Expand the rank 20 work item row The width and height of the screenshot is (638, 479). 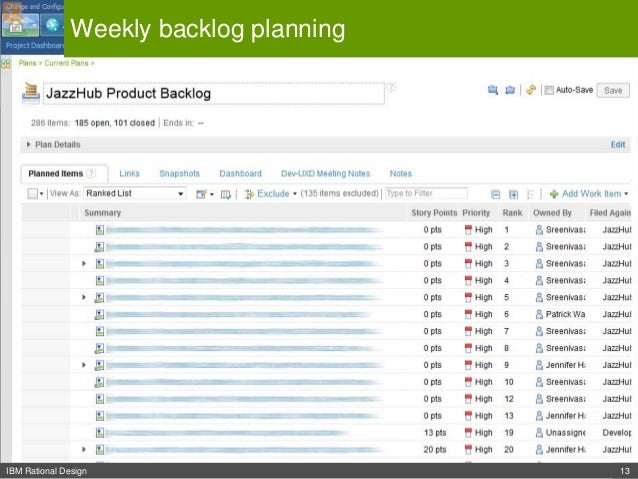point(84,450)
